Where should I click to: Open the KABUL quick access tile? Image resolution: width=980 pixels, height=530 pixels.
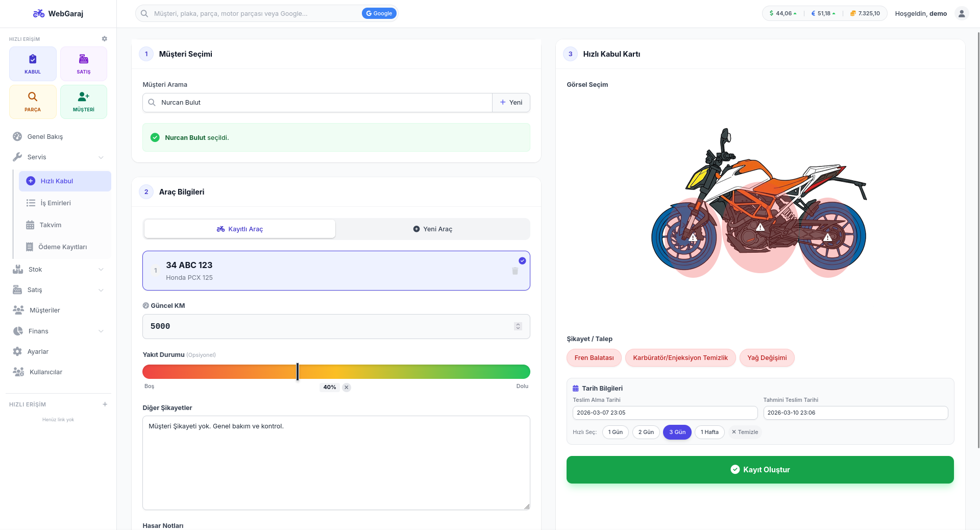tap(33, 64)
